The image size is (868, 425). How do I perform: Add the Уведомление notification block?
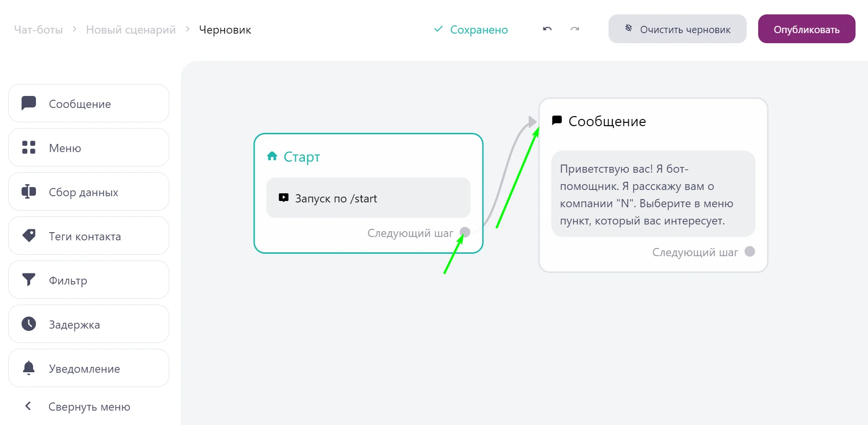89,368
